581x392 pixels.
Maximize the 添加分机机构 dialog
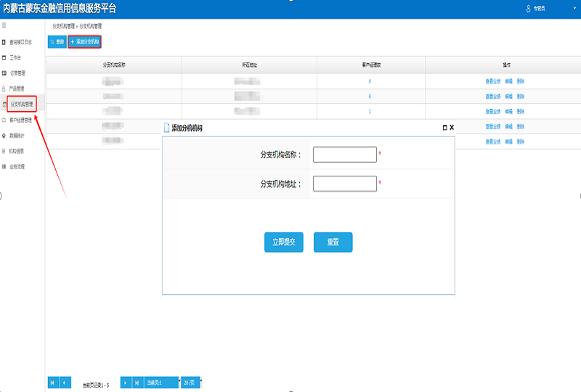pyautogui.click(x=445, y=127)
